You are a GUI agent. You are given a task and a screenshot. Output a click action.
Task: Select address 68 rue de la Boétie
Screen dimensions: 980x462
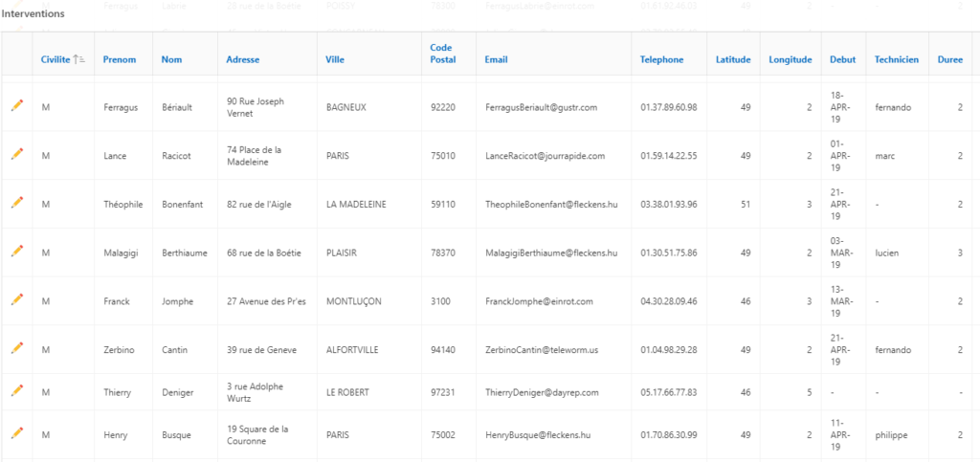[x=264, y=253]
